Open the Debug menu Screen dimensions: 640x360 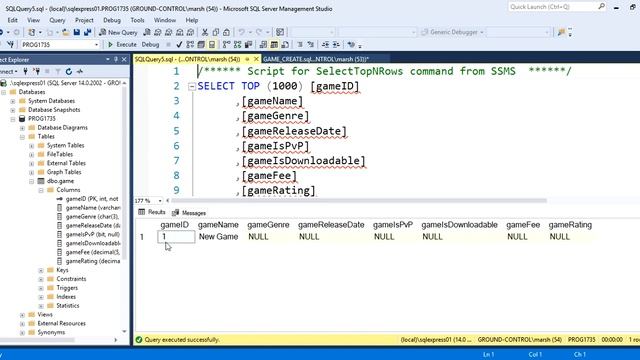(x=111, y=20)
